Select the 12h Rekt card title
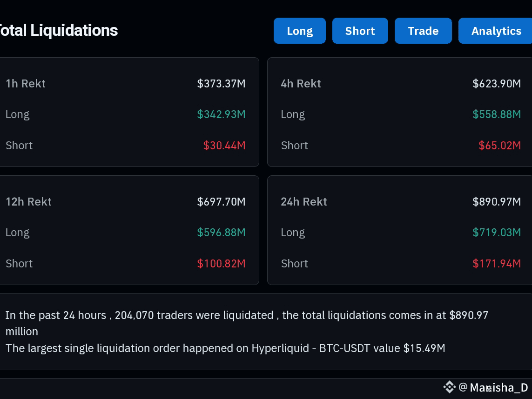 pyautogui.click(x=28, y=202)
